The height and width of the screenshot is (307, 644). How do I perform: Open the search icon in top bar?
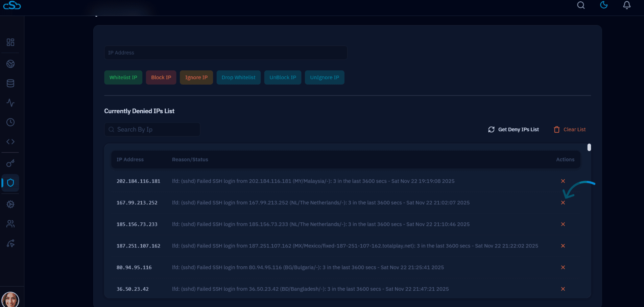pyautogui.click(x=581, y=5)
